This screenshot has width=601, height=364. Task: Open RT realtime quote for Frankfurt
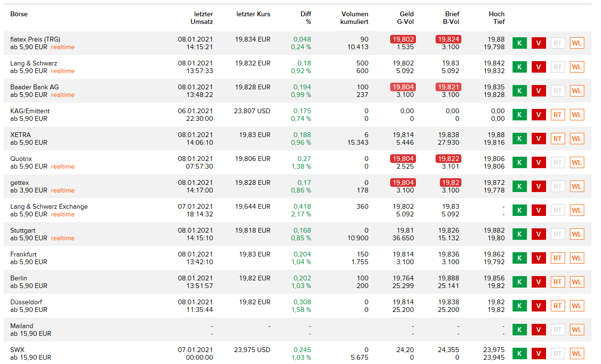557,258
